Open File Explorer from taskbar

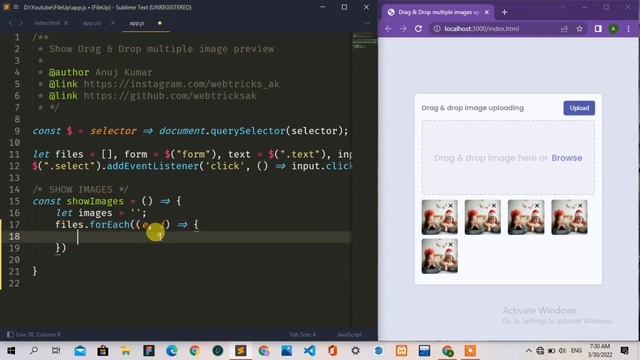point(126,351)
